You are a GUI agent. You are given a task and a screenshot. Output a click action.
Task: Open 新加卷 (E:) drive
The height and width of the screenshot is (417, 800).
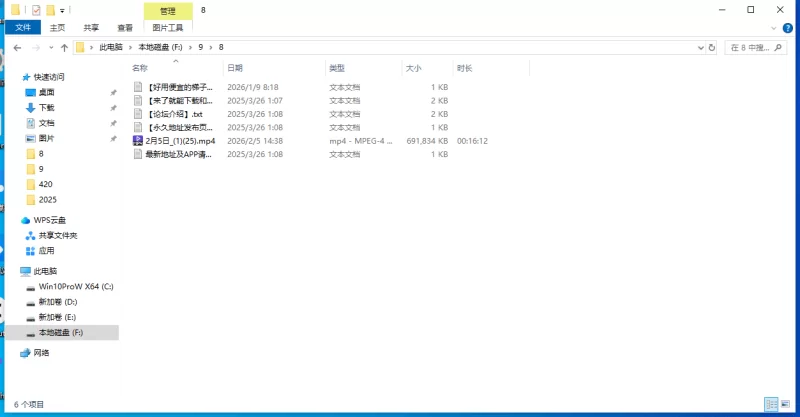(57, 317)
